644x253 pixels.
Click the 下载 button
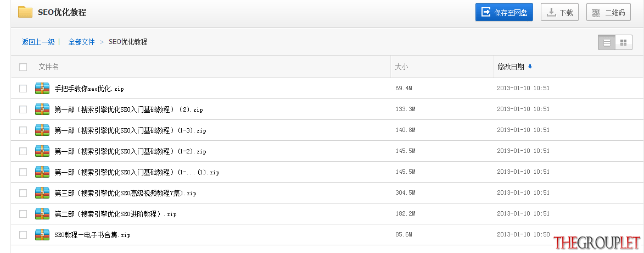(559, 12)
